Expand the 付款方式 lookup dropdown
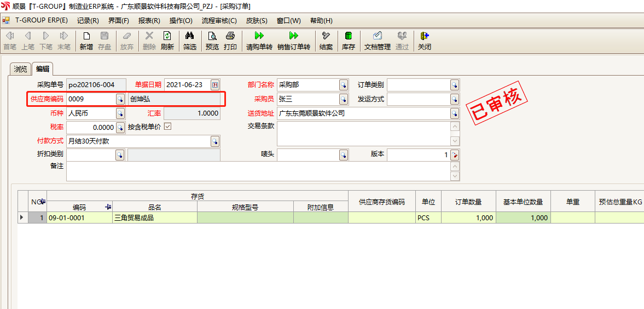 point(215,141)
